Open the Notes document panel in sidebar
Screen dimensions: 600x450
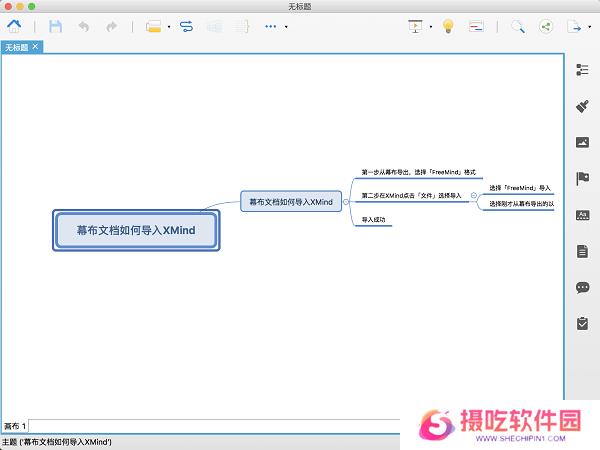pos(582,251)
